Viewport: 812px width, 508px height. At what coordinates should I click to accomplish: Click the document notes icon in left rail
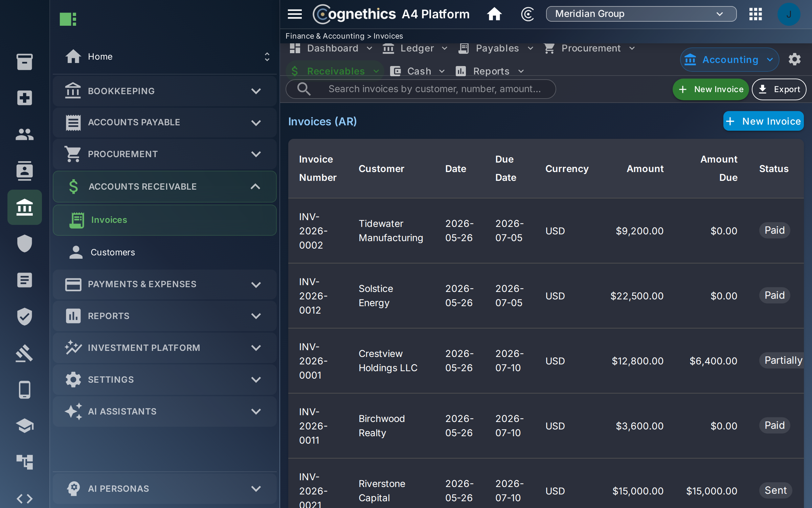click(24, 280)
